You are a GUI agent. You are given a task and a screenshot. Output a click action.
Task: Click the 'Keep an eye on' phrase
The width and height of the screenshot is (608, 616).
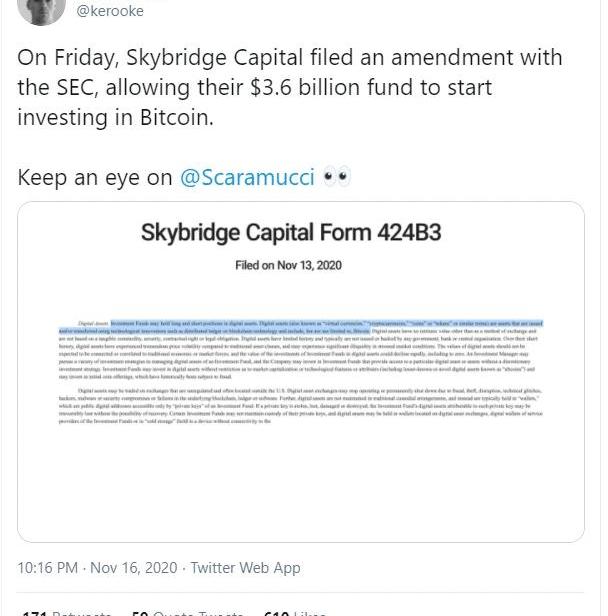95,178
